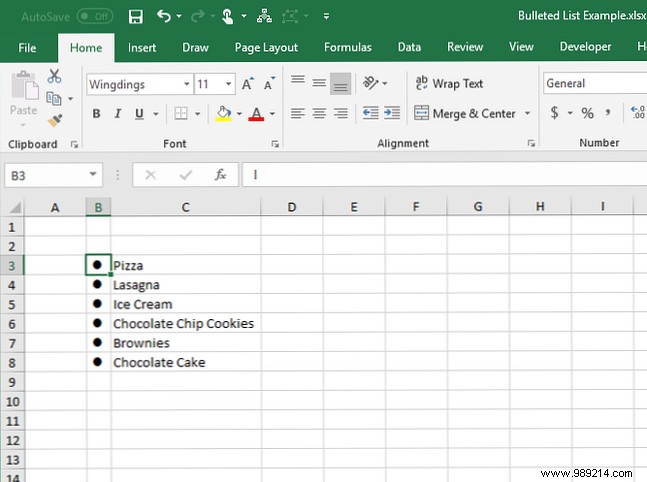Image resolution: width=647 pixels, height=482 pixels.
Task: Click the Increase Decimal icon
Action: click(638, 113)
